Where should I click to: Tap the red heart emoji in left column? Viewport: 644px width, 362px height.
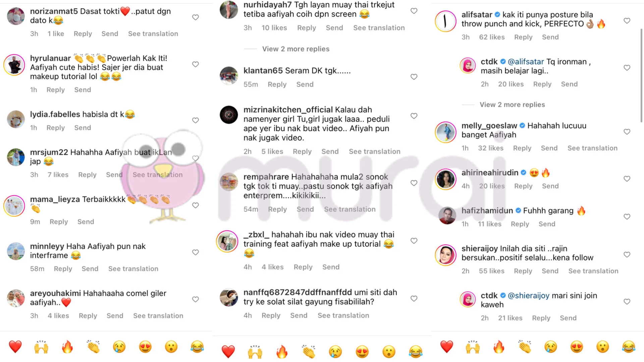(x=15, y=347)
